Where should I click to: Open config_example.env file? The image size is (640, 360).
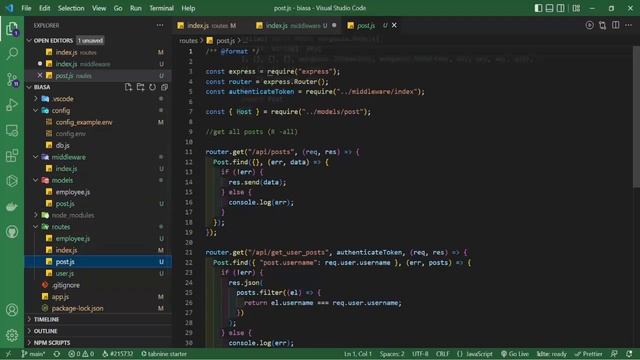click(84, 122)
